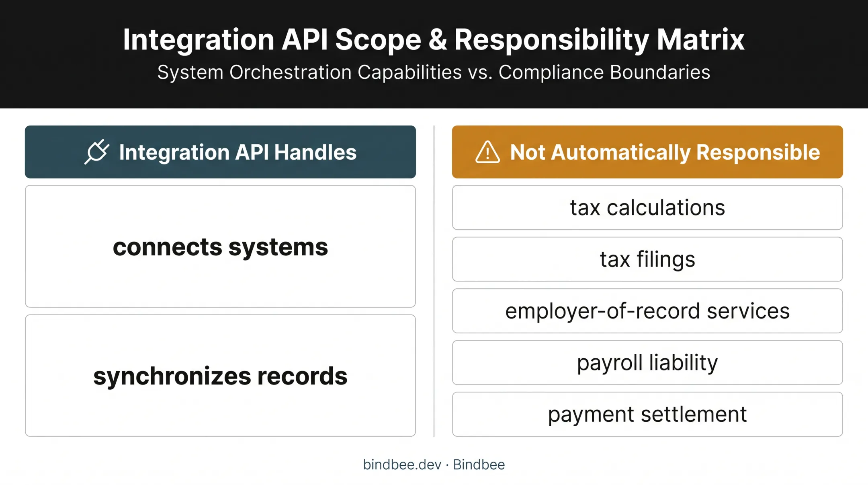Click the warning triangle icon in orange header
Viewport: 868px width, 485px height.
pyautogui.click(x=487, y=152)
